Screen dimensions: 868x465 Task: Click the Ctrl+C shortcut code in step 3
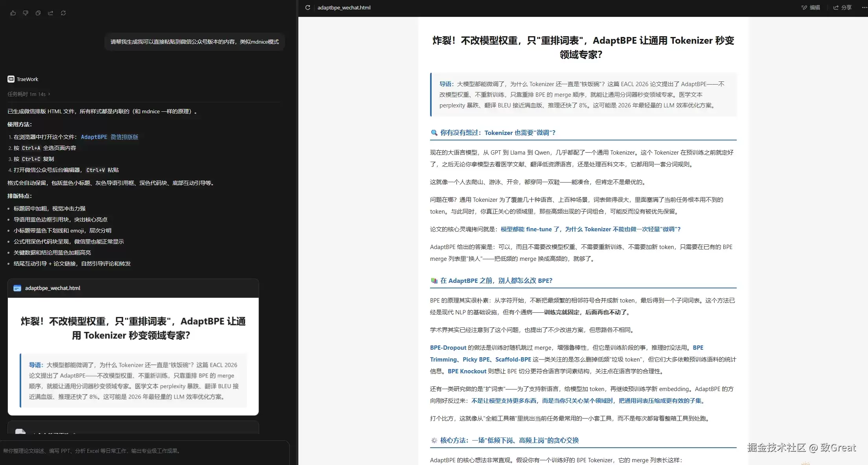click(31, 159)
